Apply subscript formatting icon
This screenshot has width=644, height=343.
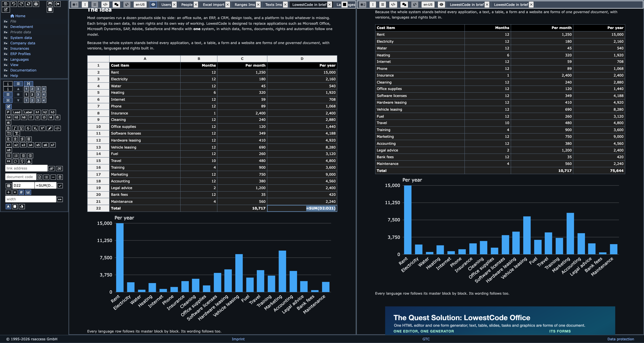pos(35,128)
